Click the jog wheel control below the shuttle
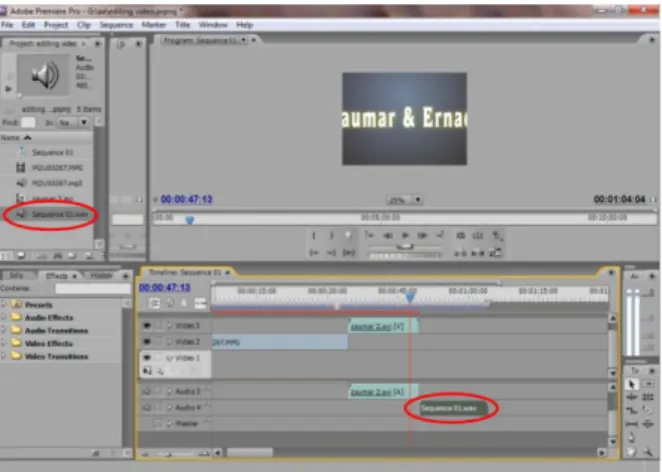This screenshot has width=662, height=472. 405,255
